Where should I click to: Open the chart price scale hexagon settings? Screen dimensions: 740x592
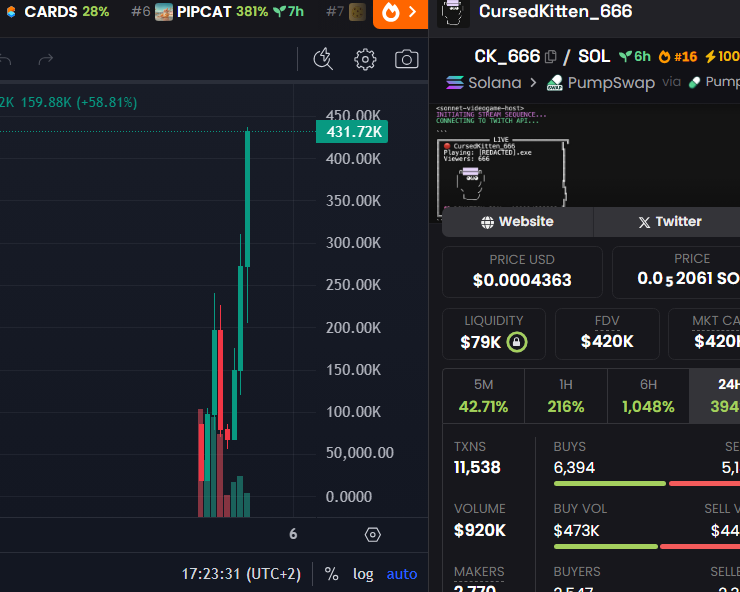pos(372,534)
